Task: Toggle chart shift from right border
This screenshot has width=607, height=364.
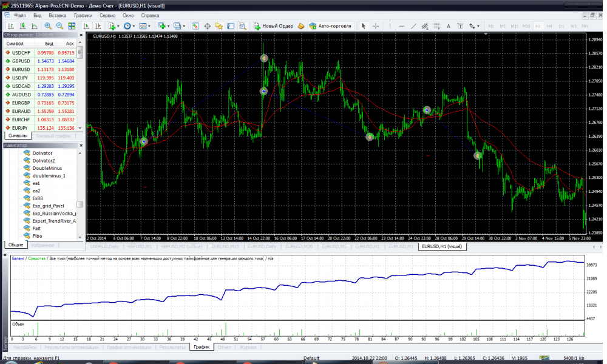Action: coord(98,26)
